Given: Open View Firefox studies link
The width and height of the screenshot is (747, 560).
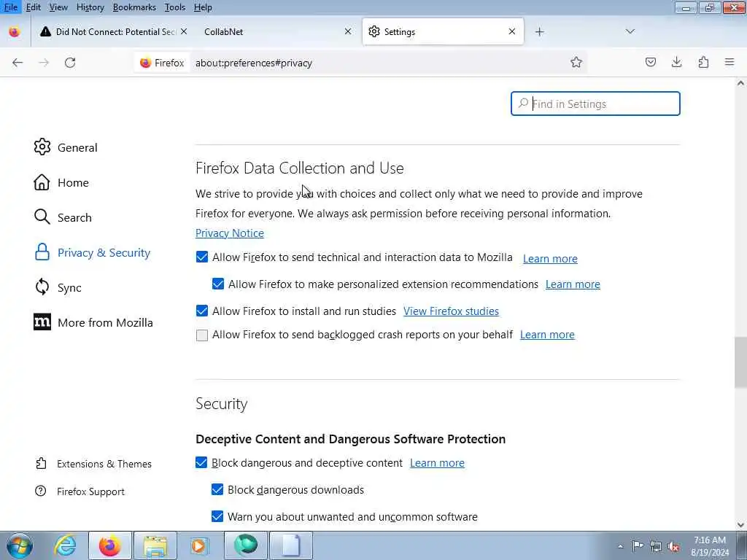Looking at the screenshot, I should 451,311.
